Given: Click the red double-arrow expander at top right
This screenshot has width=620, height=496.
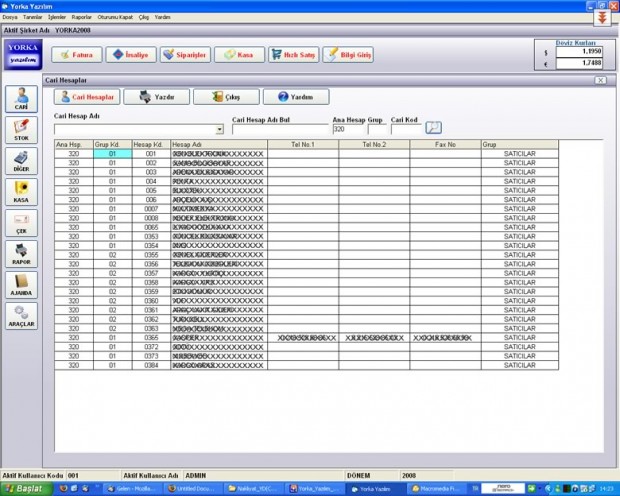Looking at the screenshot, I should [602, 18].
